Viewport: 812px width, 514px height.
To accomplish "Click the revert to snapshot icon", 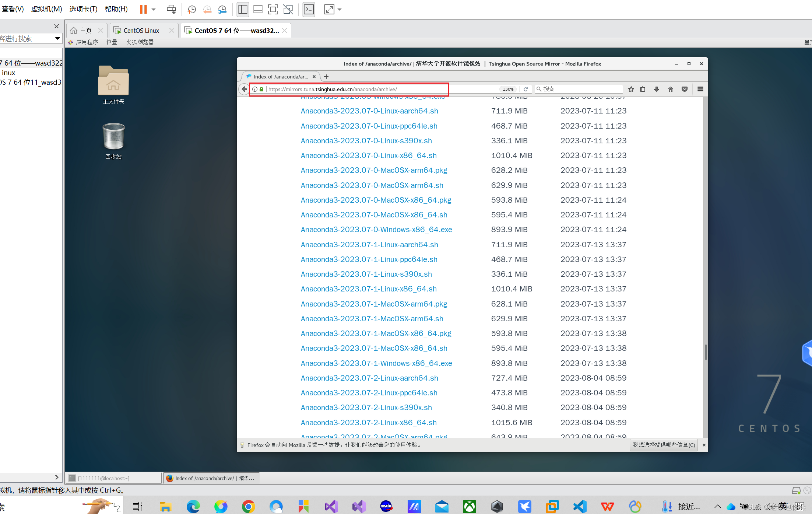I will point(207,10).
